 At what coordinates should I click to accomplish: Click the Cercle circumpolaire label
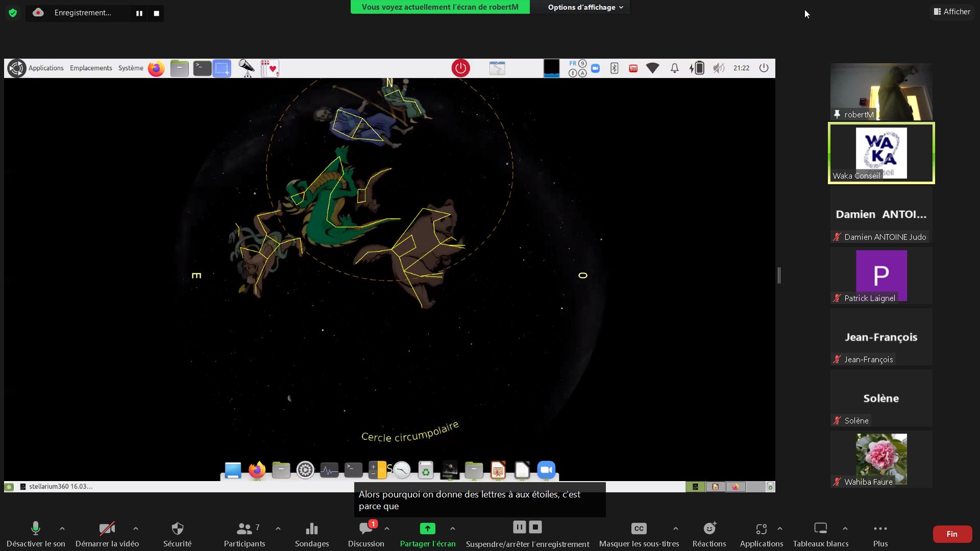tap(410, 432)
